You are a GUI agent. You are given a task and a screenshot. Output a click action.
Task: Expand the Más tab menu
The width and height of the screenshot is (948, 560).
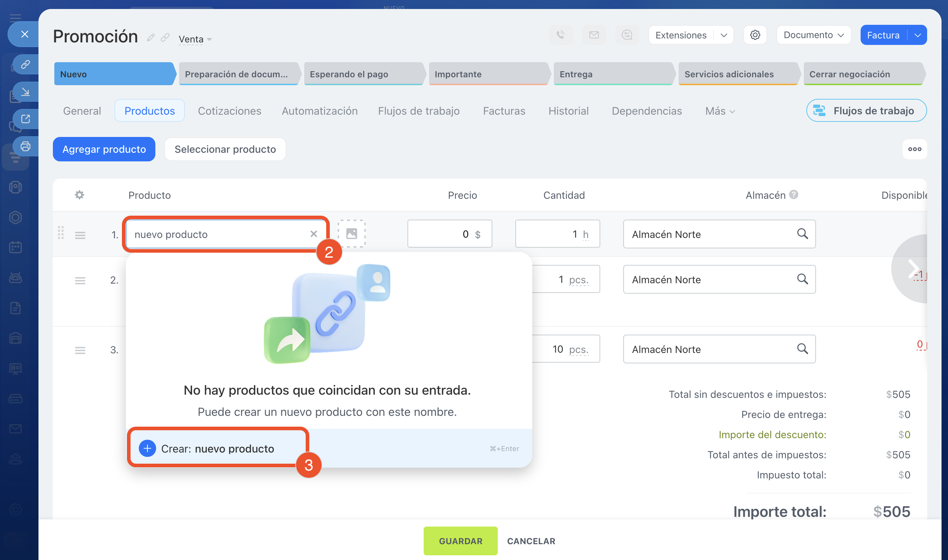[x=720, y=111]
